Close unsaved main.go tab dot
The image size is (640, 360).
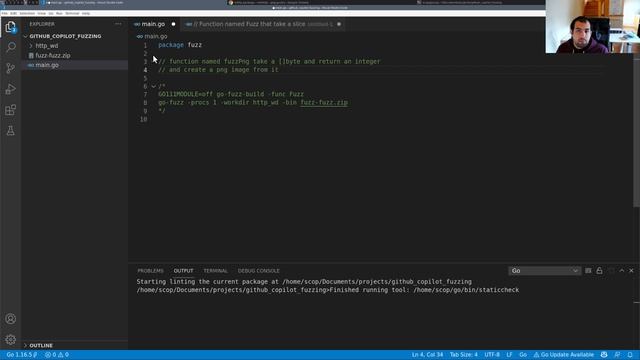click(x=173, y=24)
